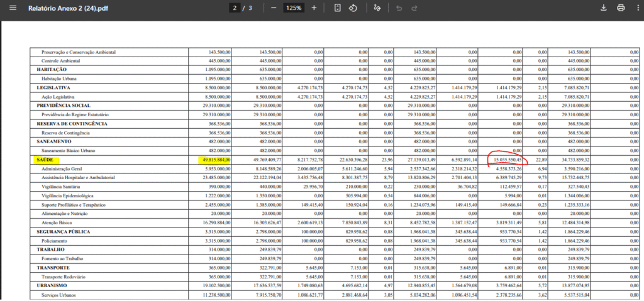The image size is (644, 301).
Task: Click the redo arrow icon
Action: [x=414, y=8]
